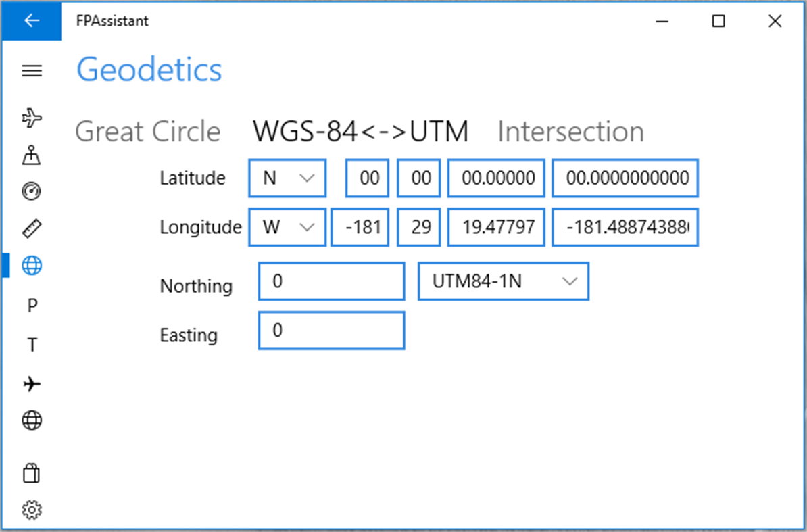Open the settings gear icon
This screenshot has width=807, height=532.
click(31, 510)
